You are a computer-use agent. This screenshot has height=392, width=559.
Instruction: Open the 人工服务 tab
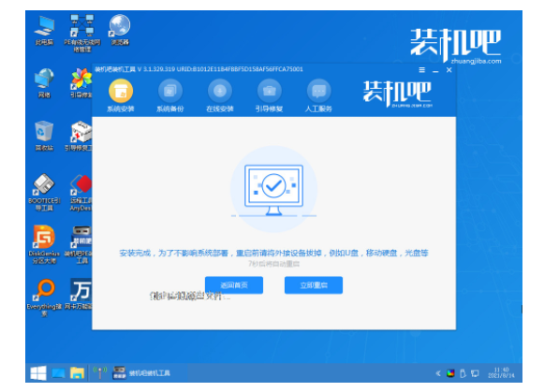[318, 95]
